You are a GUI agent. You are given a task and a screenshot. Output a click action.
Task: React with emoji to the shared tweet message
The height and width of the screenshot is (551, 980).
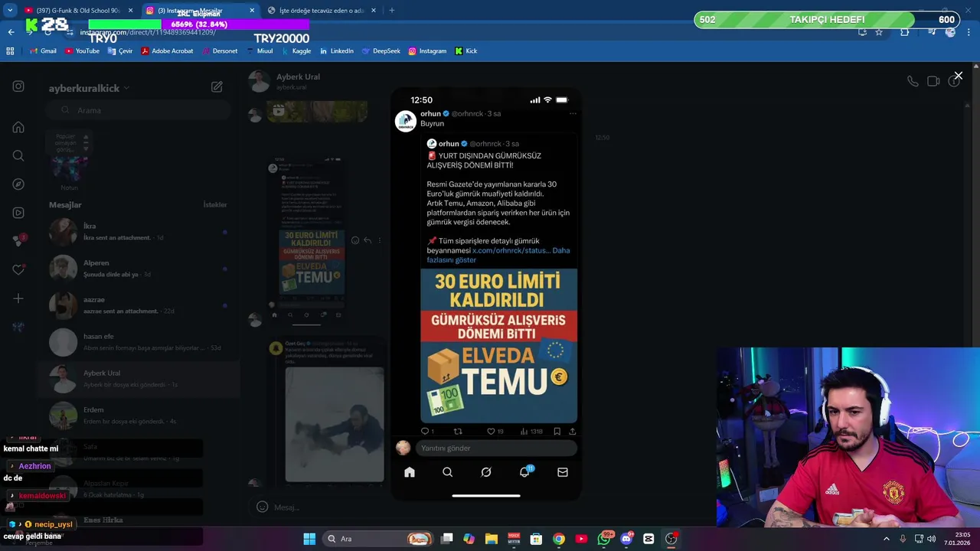click(x=355, y=240)
